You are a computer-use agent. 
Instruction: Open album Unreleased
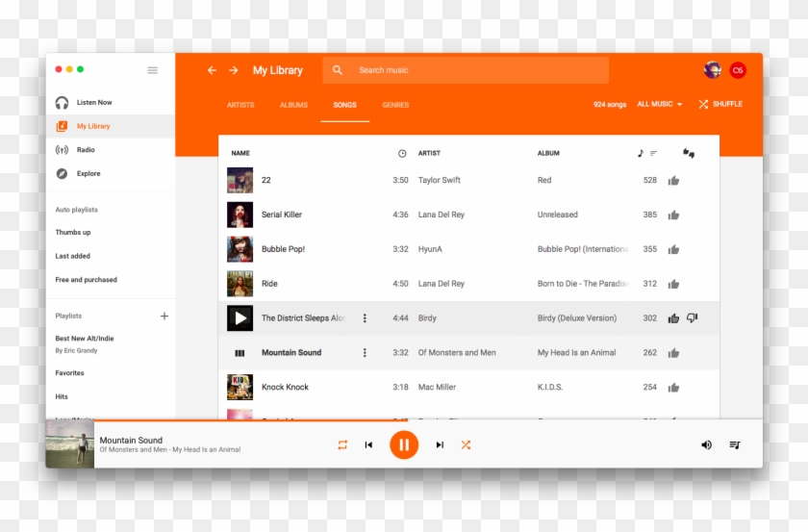[558, 215]
